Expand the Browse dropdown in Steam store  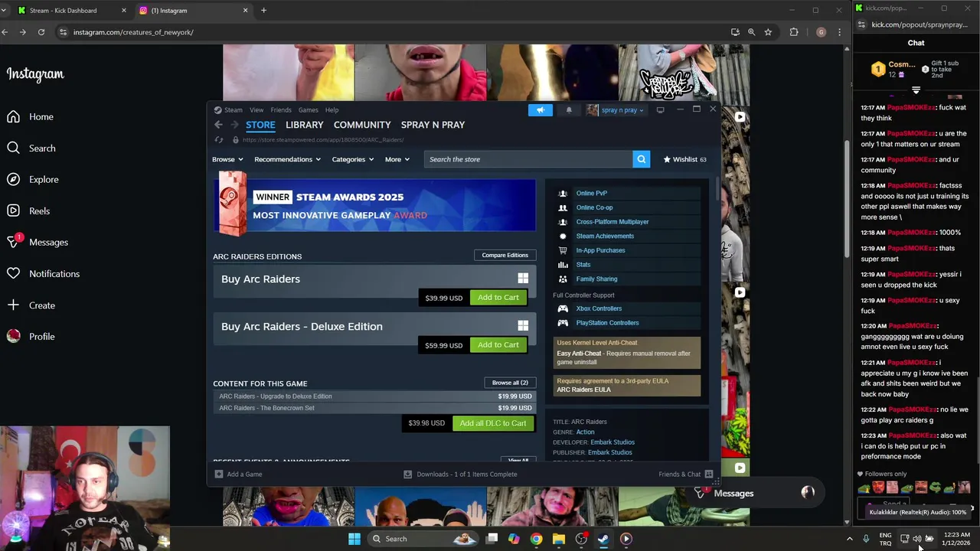tap(227, 159)
